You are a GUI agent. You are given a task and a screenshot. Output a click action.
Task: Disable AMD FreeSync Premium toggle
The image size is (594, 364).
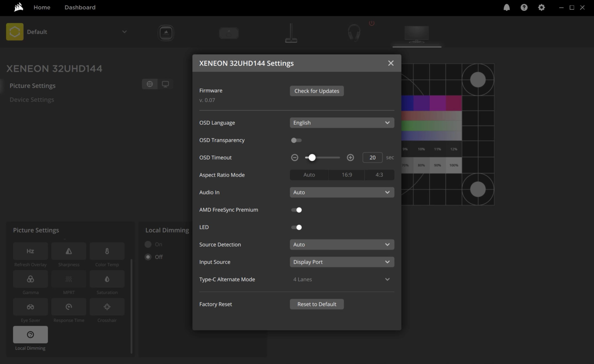point(296,210)
